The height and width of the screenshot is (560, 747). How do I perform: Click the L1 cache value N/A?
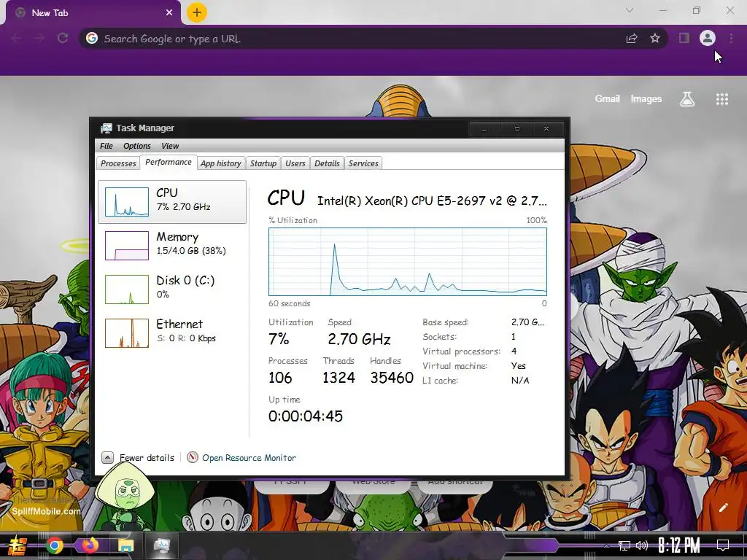(519, 381)
